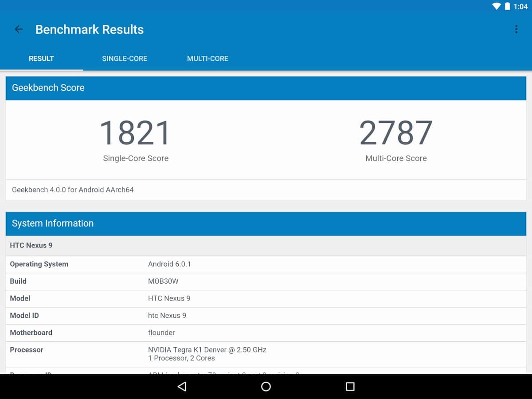532x399 pixels.
Task: Tap the multi-core score 2787
Action: click(x=396, y=133)
